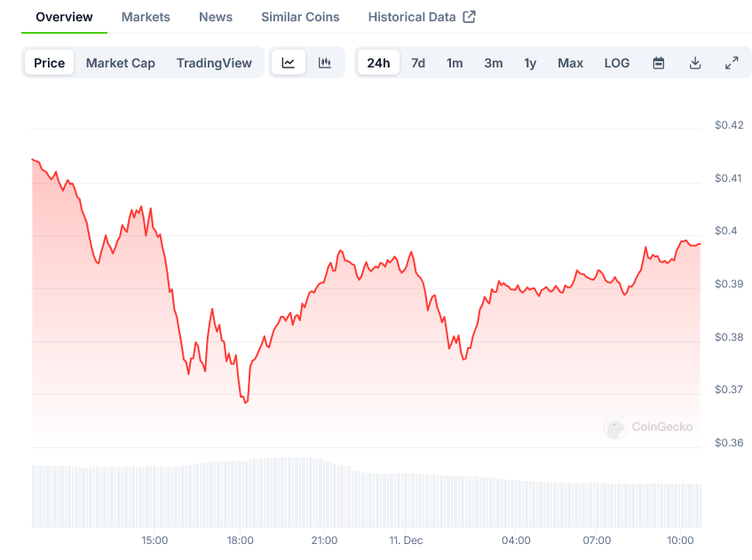
Task: Set time range to 1y
Action: (x=530, y=63)
